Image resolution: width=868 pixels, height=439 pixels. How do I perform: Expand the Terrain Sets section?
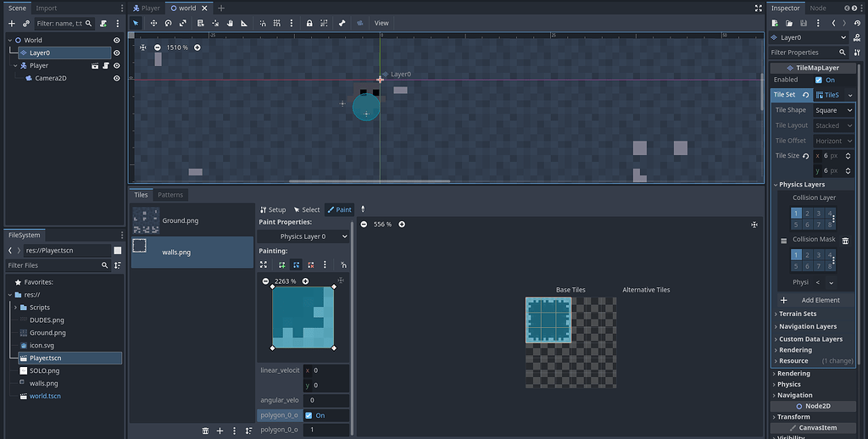(x=798, y=314)
